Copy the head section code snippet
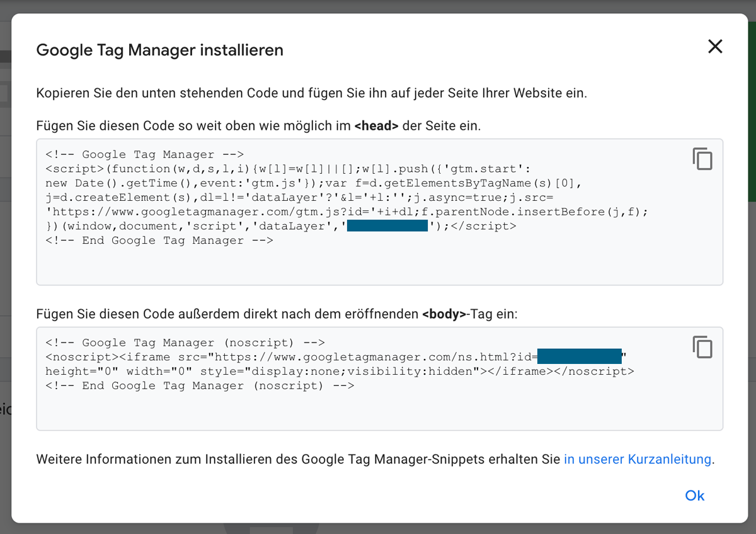The image size is (756, 534). (702, 159)
